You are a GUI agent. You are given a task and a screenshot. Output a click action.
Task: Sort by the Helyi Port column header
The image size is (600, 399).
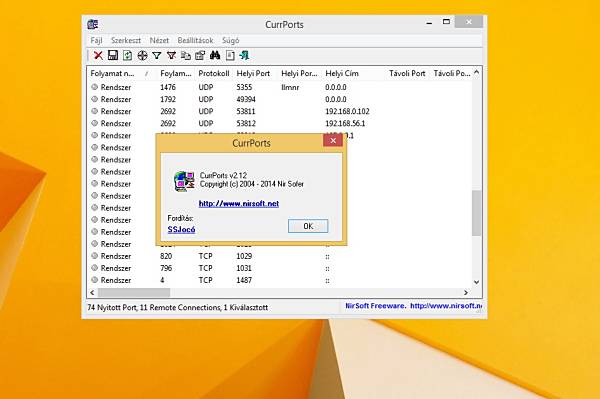253,73
